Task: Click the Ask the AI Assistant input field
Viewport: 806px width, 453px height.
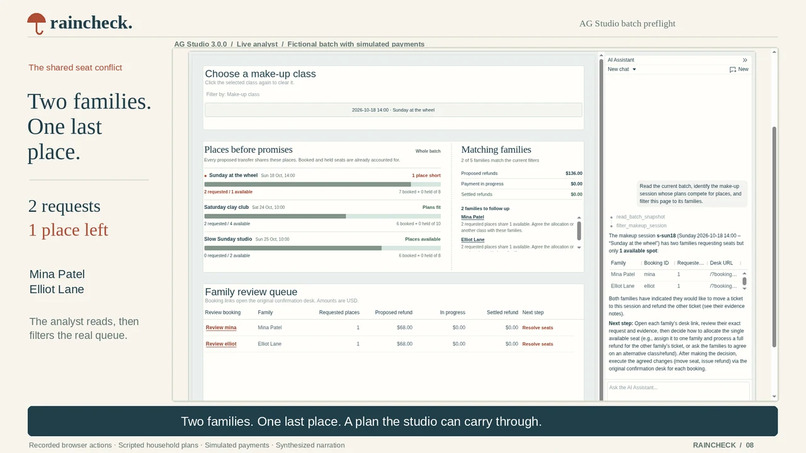Action: pos(677,388)
